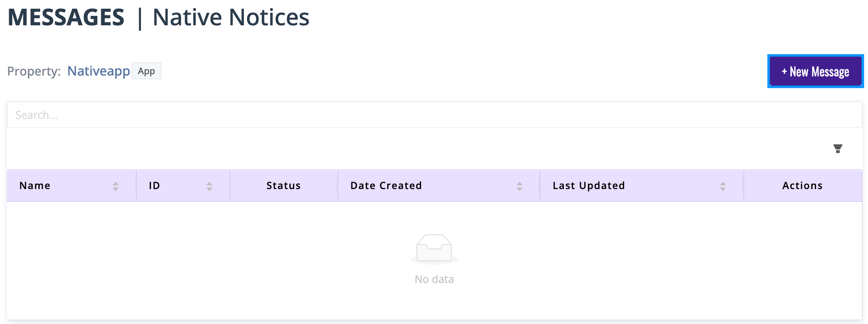The width and height of the screenshot is (868, 324).
Task: Click the + New Message button
Action: coord(815,71)
